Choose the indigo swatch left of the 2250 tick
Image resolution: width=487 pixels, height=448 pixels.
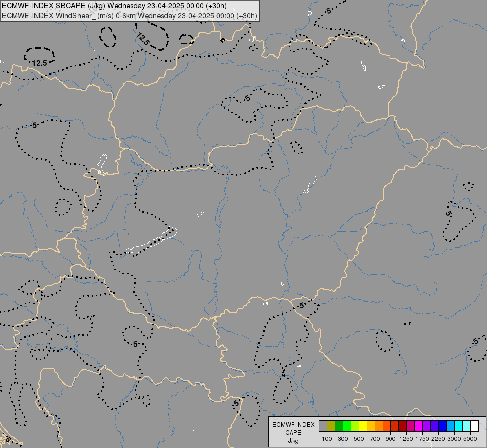(x=434, y=426)
